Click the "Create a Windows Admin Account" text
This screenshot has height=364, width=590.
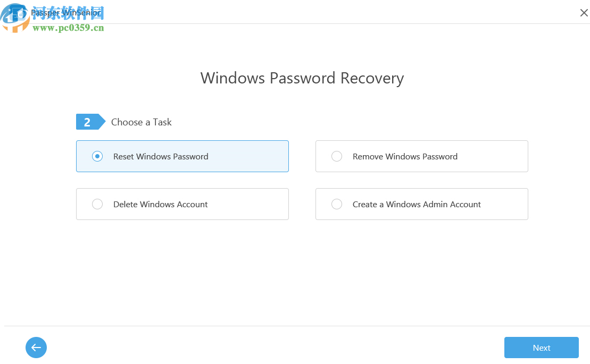417,205
